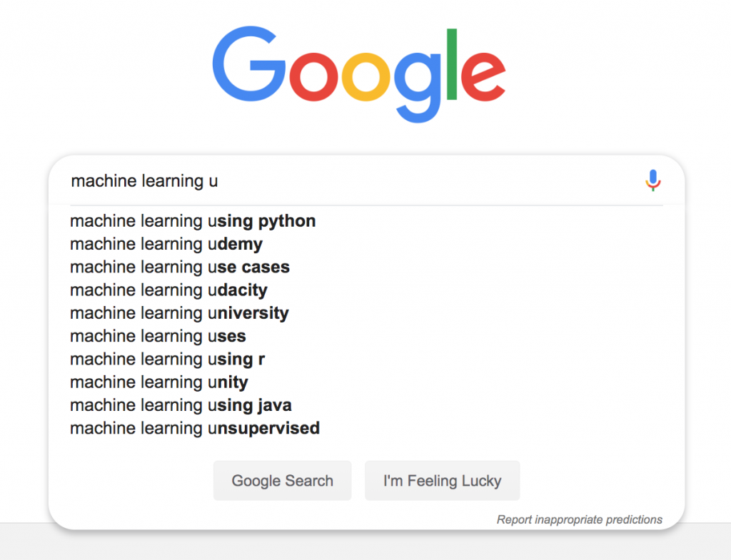The height and width of the screenshot is (560, 731).
Task: Select suggestion "machine learning using java"
Action: pos(181,405)
